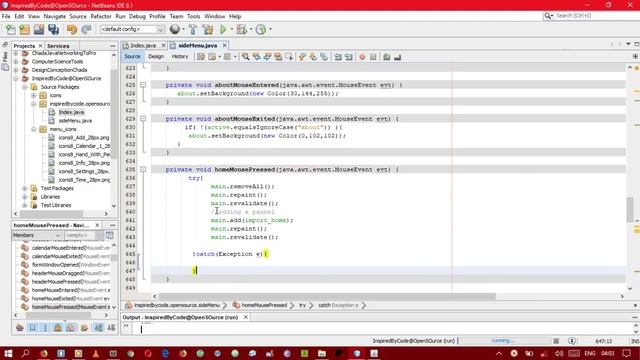Screen dimensions: 640x360
Task: Click the editor horizontal scrollbar
Action: pyautogui.click(x=327, y=296)
